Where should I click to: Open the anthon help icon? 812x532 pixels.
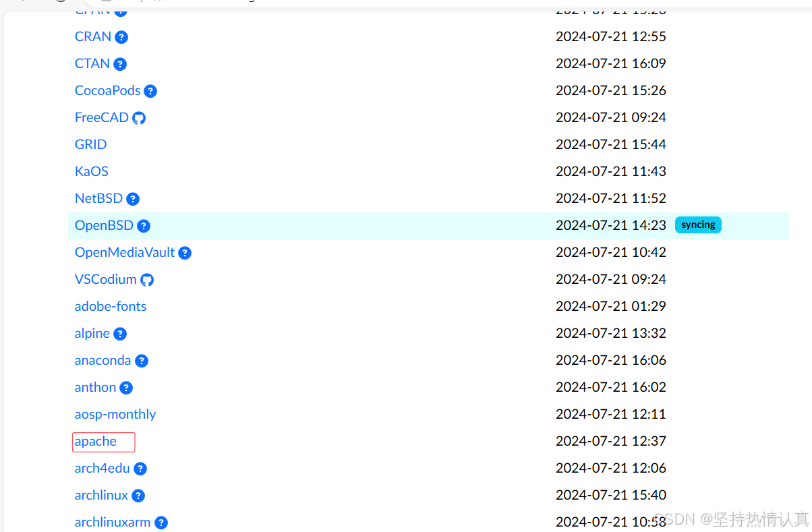click(x=126, y=388)
